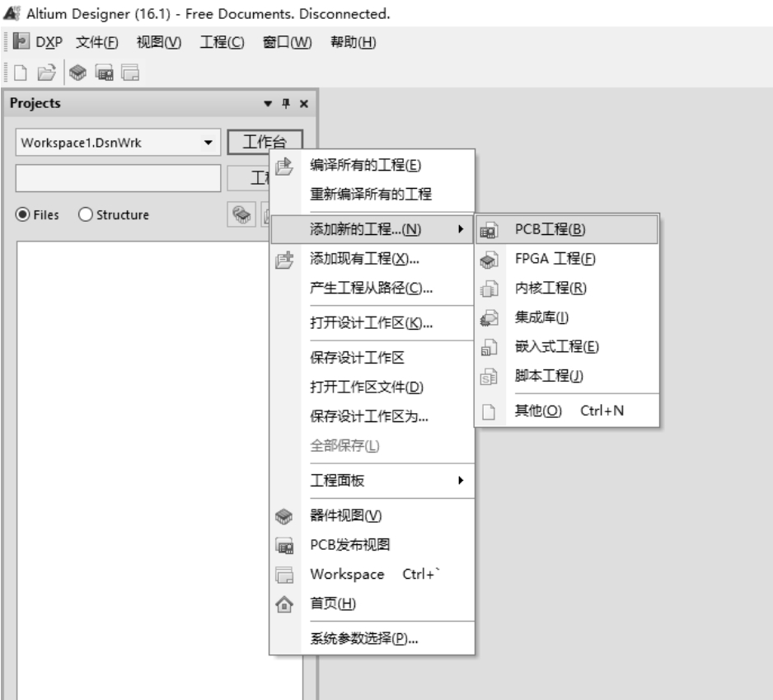773x700 pixels.
Task: Open the 窗口(W) menu
Action: [x=287, y=42]
